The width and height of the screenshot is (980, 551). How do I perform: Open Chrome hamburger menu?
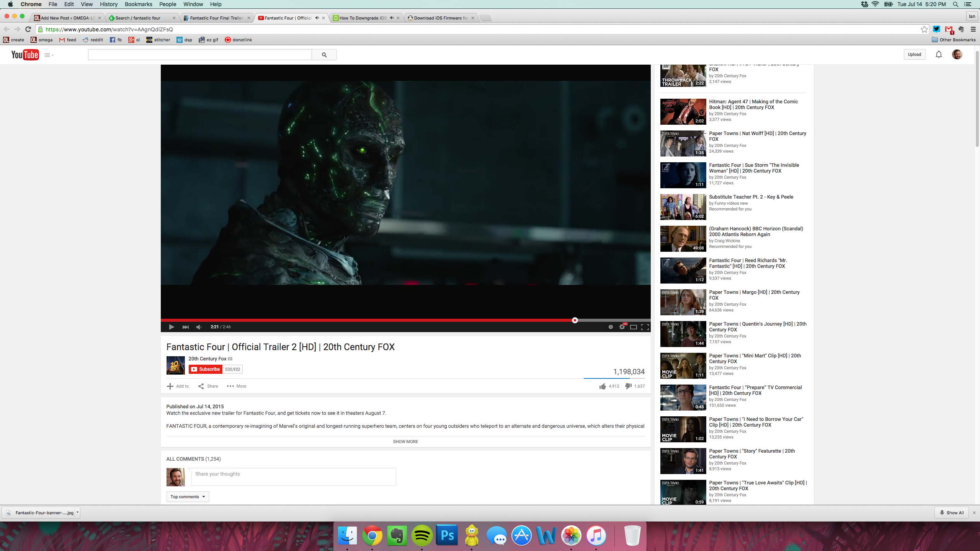[973, 29]
